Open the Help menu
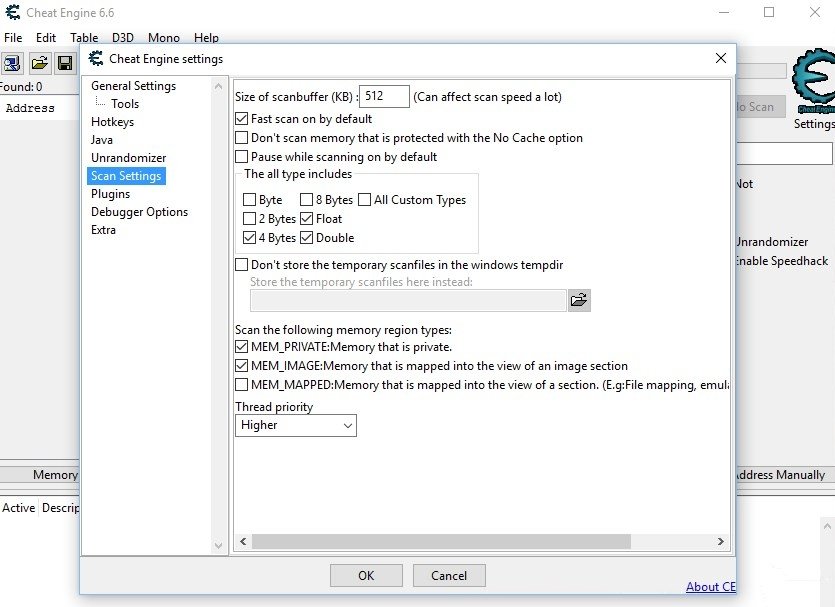The image size is (835, 607). (x=206, y=38)
